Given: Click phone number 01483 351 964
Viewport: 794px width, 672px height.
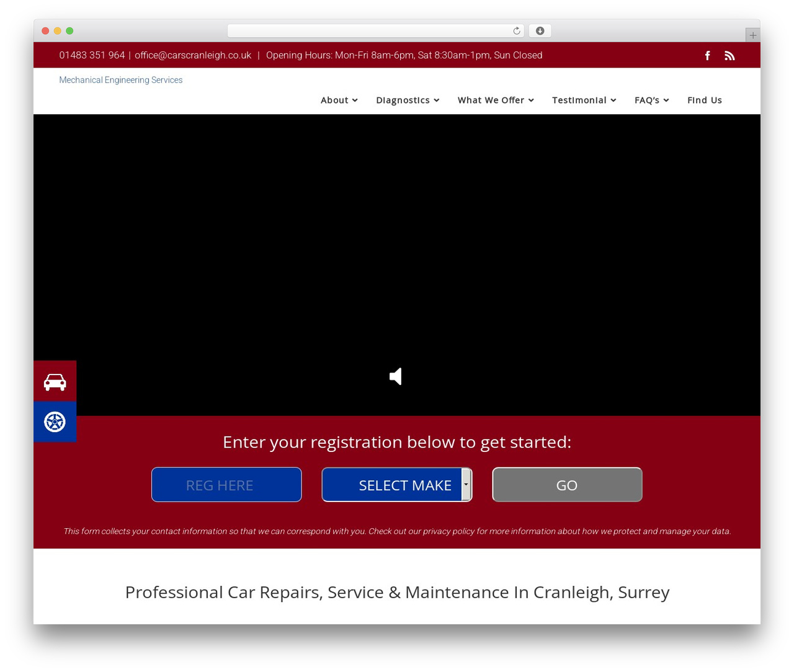Looking at the screenshot, I should 92,55.
